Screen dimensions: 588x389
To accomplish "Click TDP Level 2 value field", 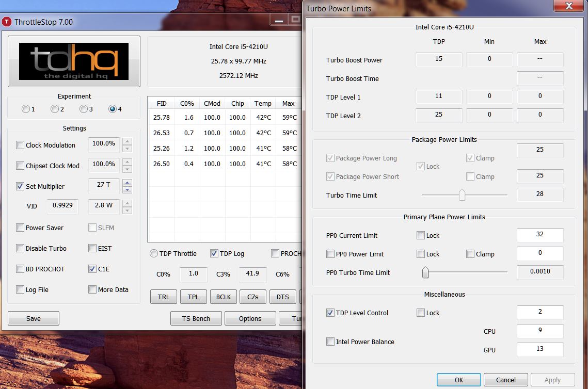I will click(439, 115).
